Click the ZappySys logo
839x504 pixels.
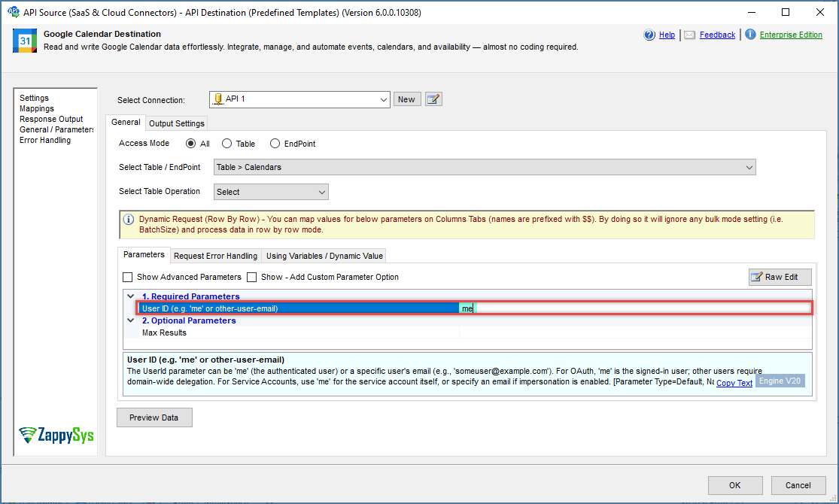pyautogui.click(x=56, y=436)
